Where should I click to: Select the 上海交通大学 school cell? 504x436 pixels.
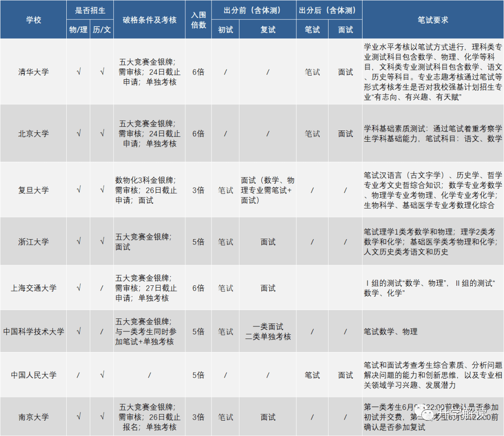34,288
